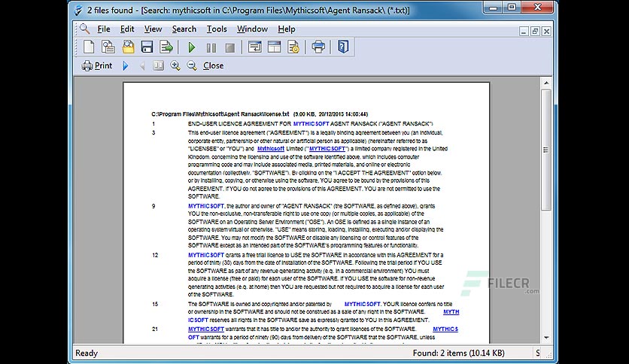Create a new search with the blank page icon
Image resolution: width=629 pixels, height=364 pixels.
[89, 47]
